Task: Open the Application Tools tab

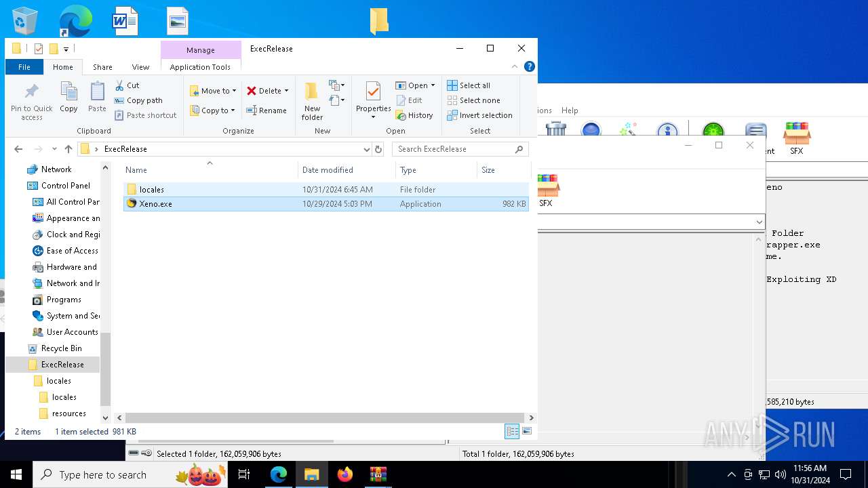Action: coord(200,67)
